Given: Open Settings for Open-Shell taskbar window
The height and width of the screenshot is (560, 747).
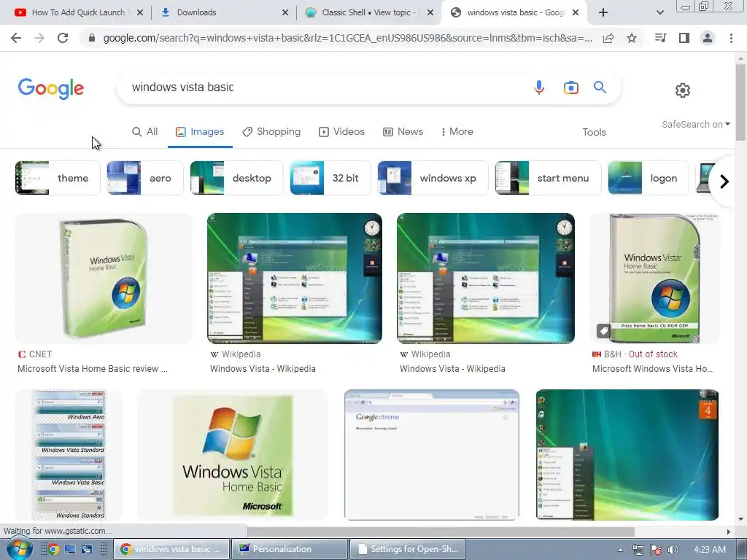Looking at the screenshot, I should pyautogui.click(x=407, y=549).
